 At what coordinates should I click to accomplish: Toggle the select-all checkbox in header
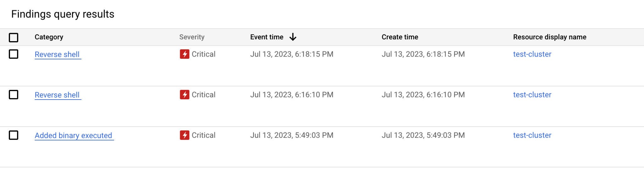point(14,37)
